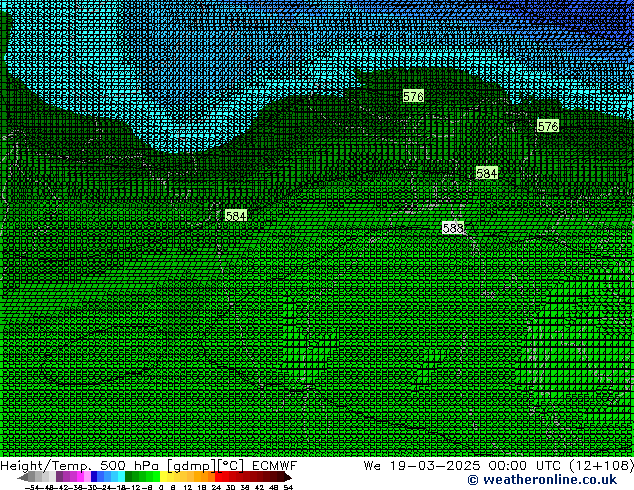Click the weatheronline.co.uk copyright link
This screenshot has width=634, height=490.
542,480
